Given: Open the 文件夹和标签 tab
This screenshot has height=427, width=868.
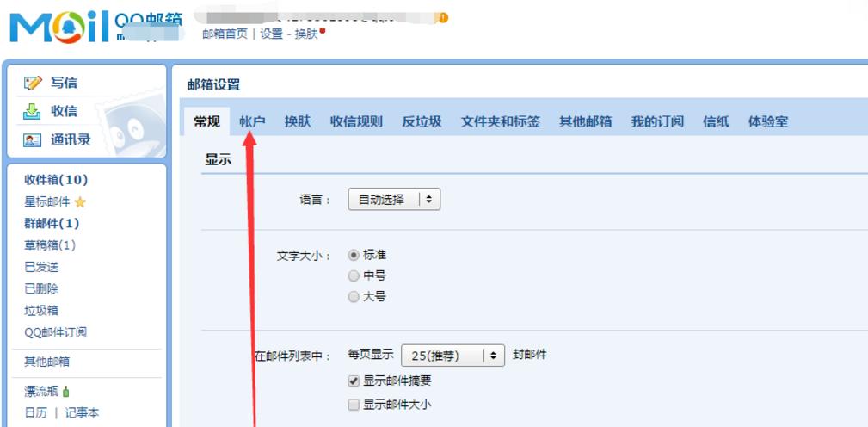Looking at the screenshot, I should point(501,122).
